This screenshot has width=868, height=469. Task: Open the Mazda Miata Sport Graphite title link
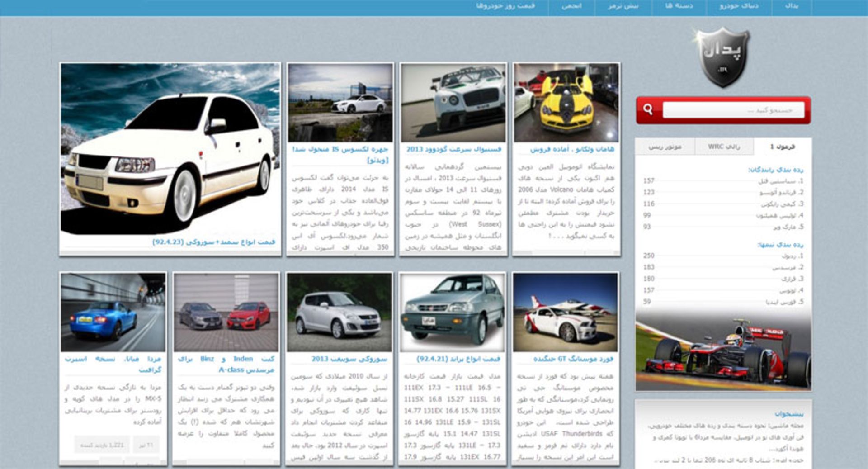tap(113, 364)
